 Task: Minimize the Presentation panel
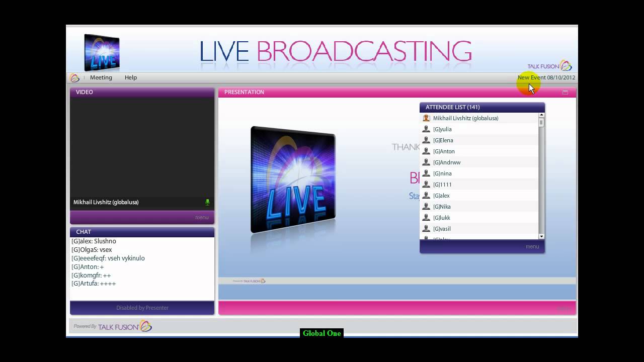565,93
